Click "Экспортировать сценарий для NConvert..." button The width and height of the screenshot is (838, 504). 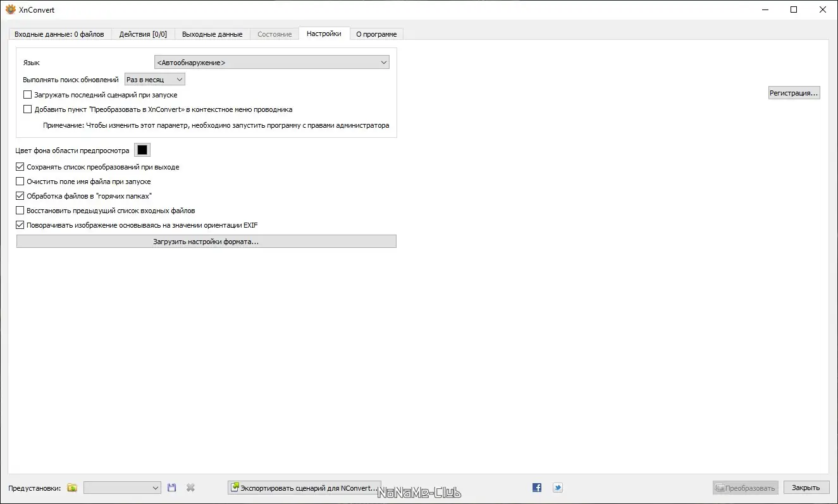(x=304, y=488)
